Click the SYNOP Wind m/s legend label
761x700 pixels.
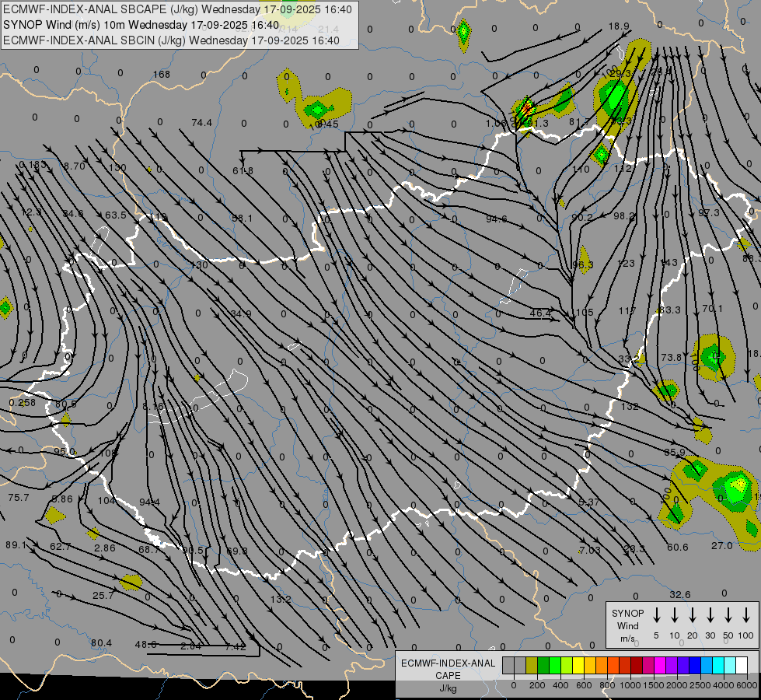tap(627, 625)
